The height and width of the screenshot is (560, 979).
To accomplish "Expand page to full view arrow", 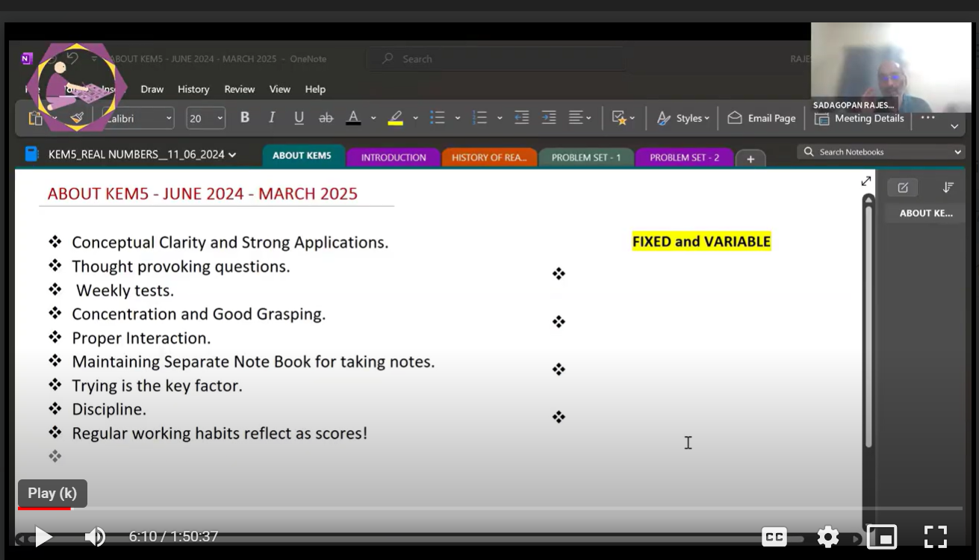I will pyautogui.click(x=866, y=181).
